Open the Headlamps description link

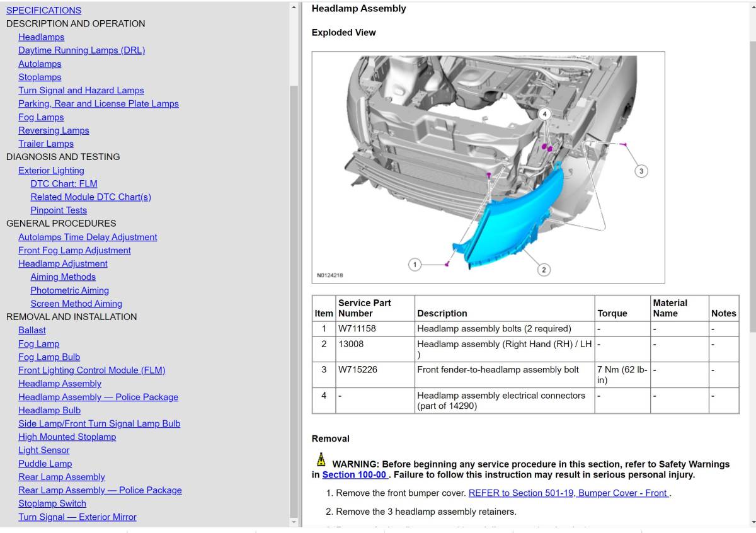click(x=41, y=37)
